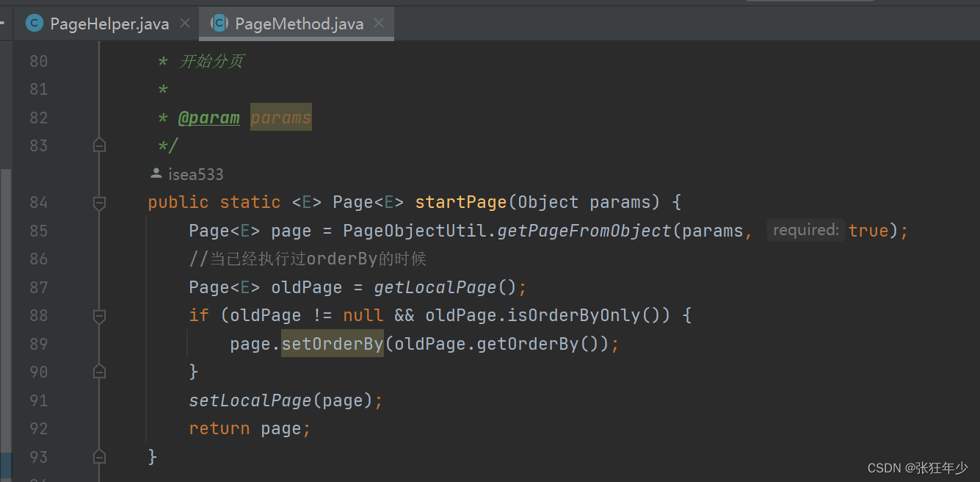The image size is (980, 482).
Task: Click the getLocalPage() call on line 87
Action: pyautogui.click(x=446, y=287)
